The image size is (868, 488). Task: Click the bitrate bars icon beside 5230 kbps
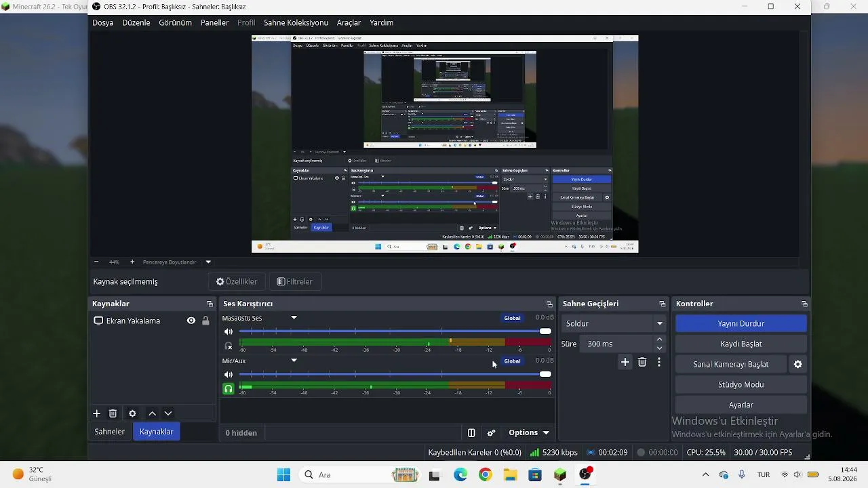pos(534,452)
